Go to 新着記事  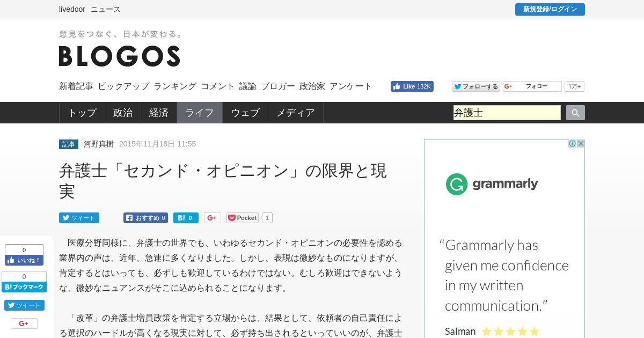point(76,86)
